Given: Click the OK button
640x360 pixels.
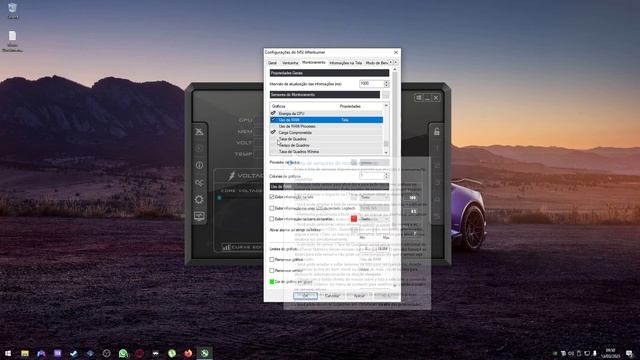Looking at the screenshot, I should click(305, 296).
